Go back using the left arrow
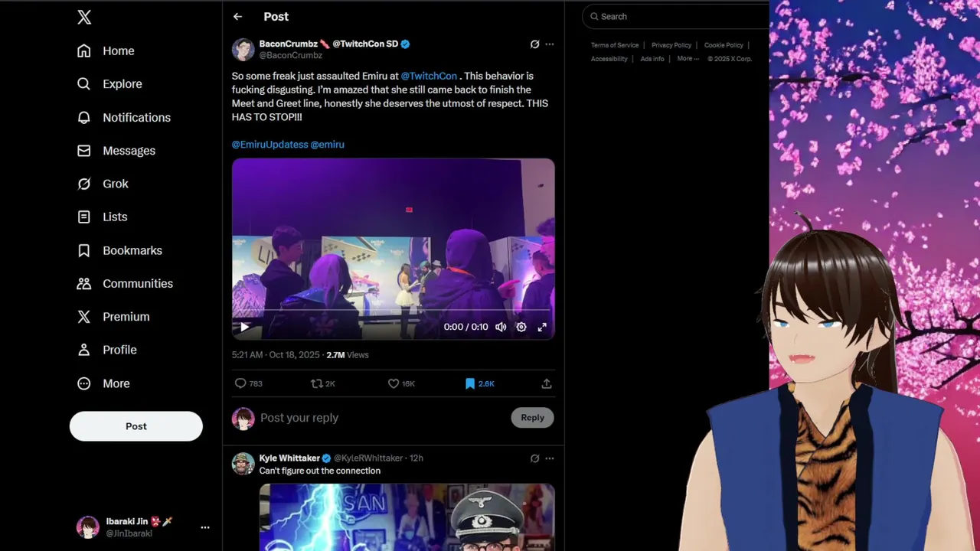Screen dimensions: 980x551 (x=237, y=17)
